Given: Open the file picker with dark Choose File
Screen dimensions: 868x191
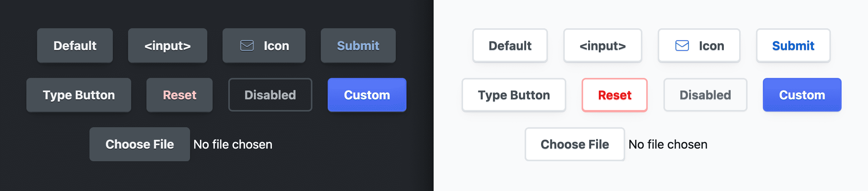Looking at the screenshot, I should click(x=140, y=144).
